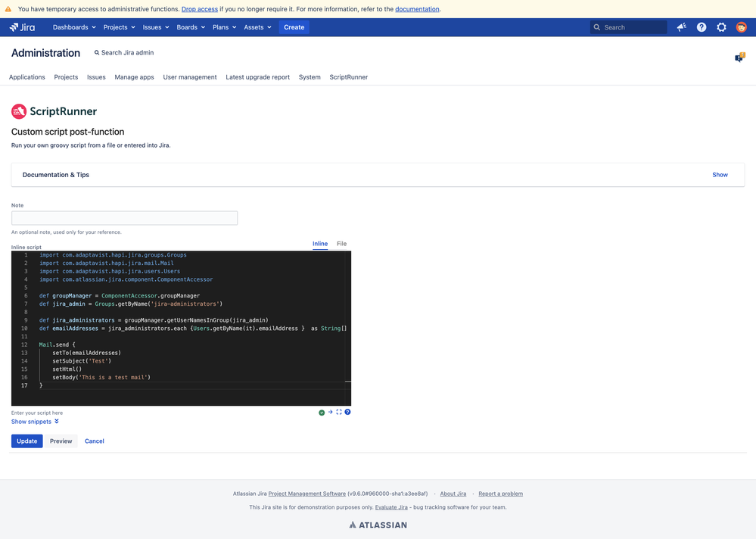Show the Documentation & Tips panel

[720, 175]
